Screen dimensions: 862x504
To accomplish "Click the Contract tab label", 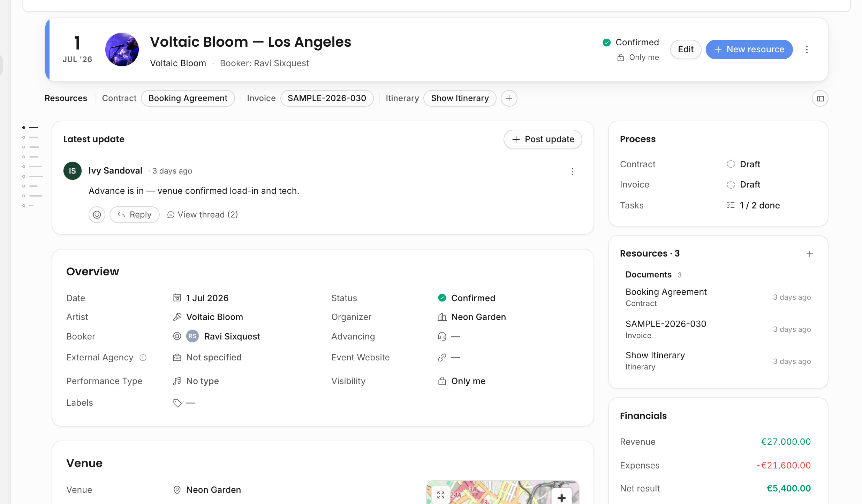I will (119, 98).
